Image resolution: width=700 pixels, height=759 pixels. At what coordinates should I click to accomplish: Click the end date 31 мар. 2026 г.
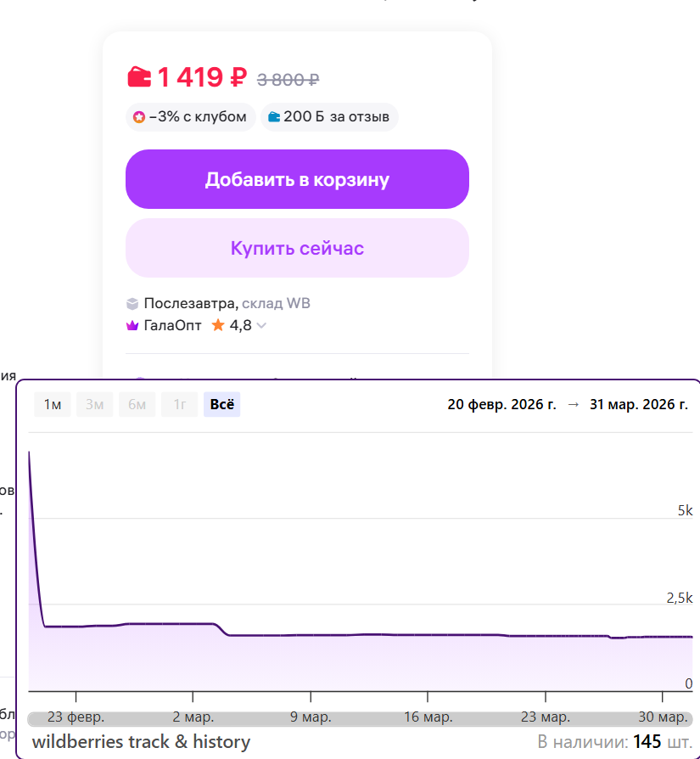point(639,405)
